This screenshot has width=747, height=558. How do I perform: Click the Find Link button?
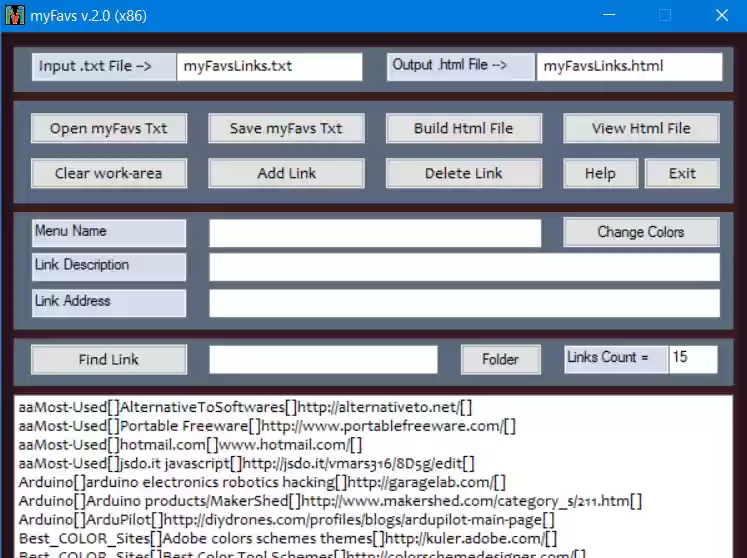[109, 359]
